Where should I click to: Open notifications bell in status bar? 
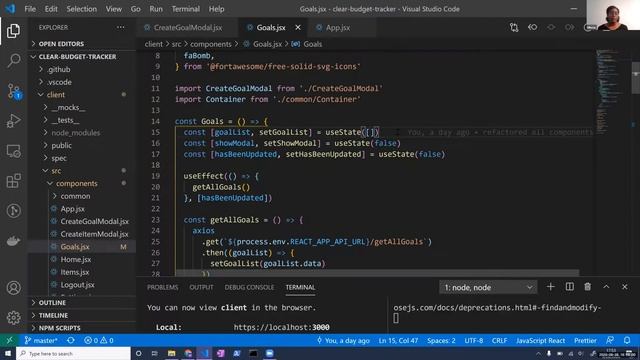pyautogui.click(x=627, y=340)
